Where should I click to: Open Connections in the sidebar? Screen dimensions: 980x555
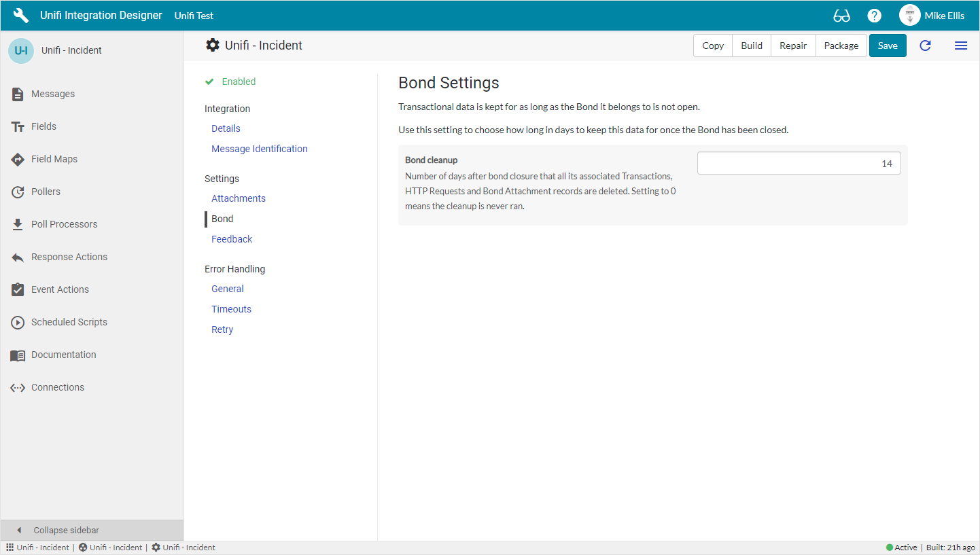point(58,387)
